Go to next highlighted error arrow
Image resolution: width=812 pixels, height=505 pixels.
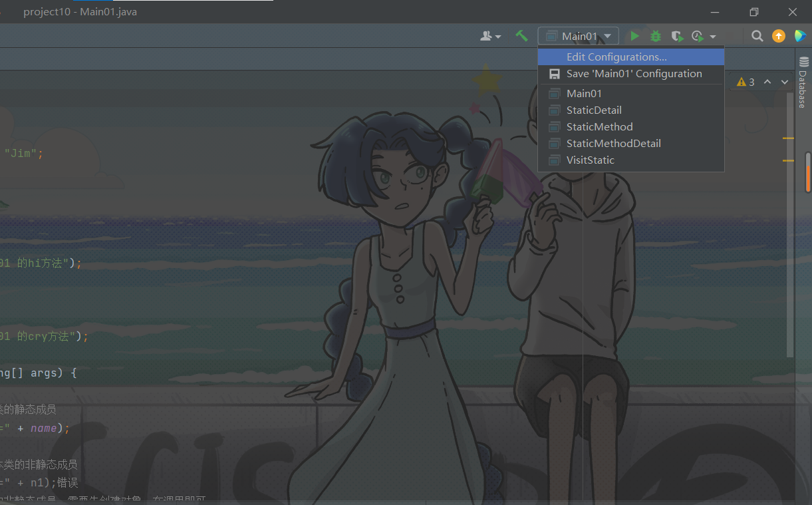tap(784, 82)
